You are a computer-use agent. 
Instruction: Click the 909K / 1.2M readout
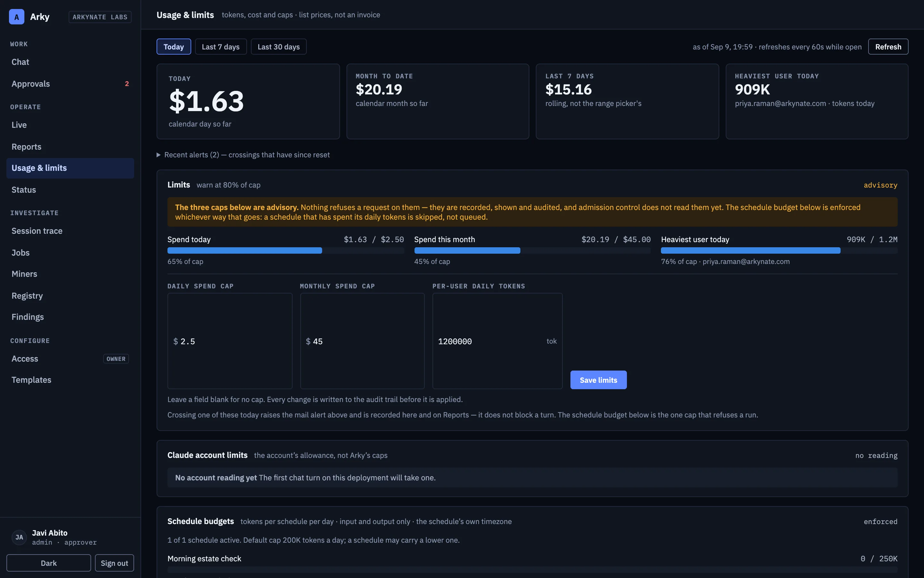(872, 239)
